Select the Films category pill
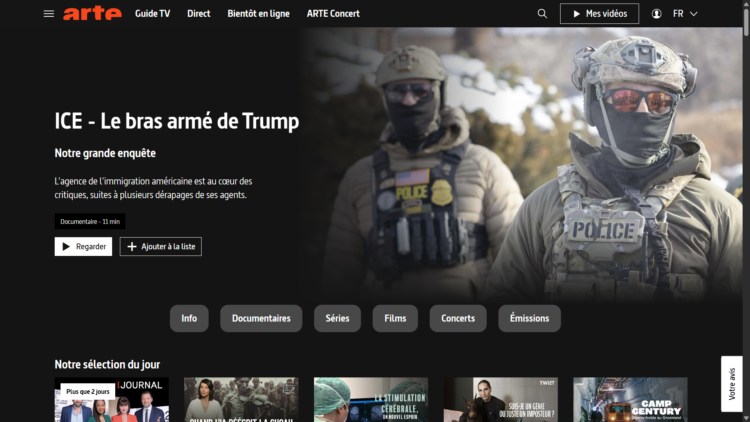The width and height of the screenshot is (750, 422). tap(395, 318)
